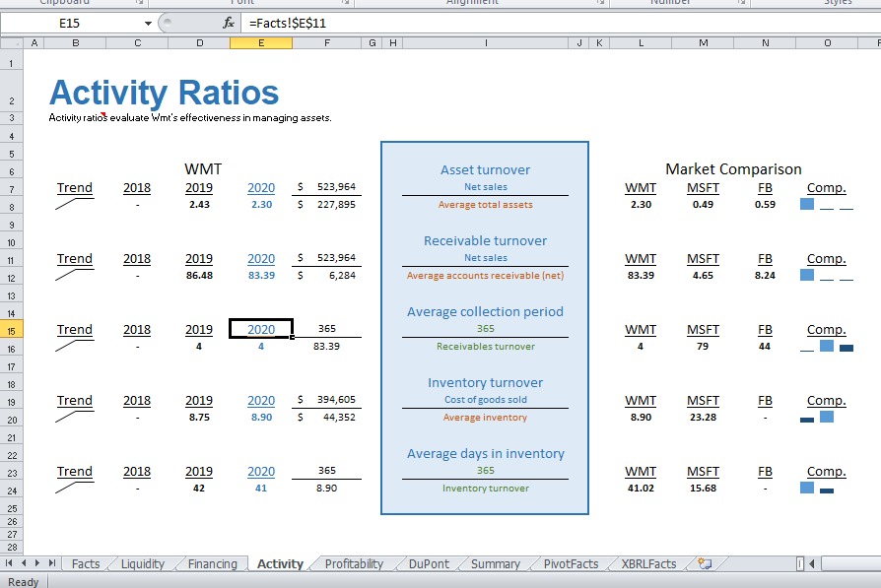The image size is (881, 588).
Task: Click the Insert Worksheet icon after XBRLFacts
Action: [706, 563]
